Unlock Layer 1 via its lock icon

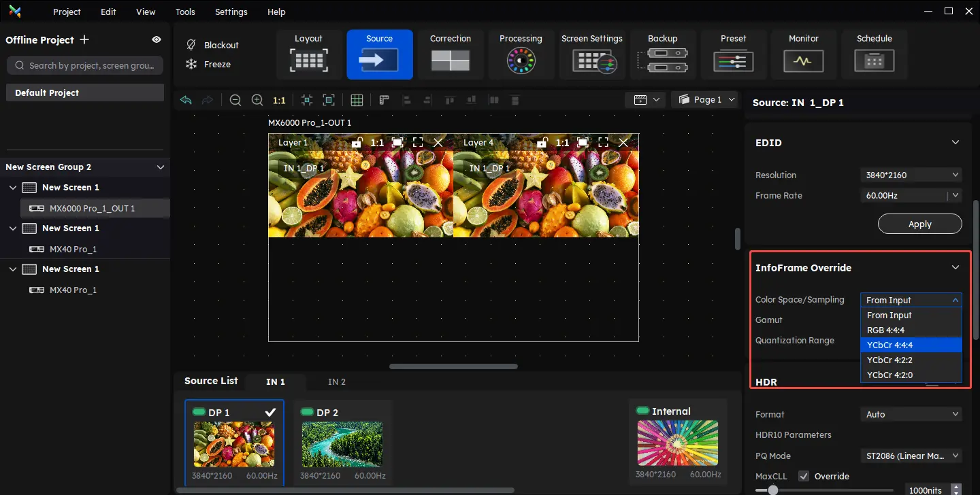coord(357,142)
